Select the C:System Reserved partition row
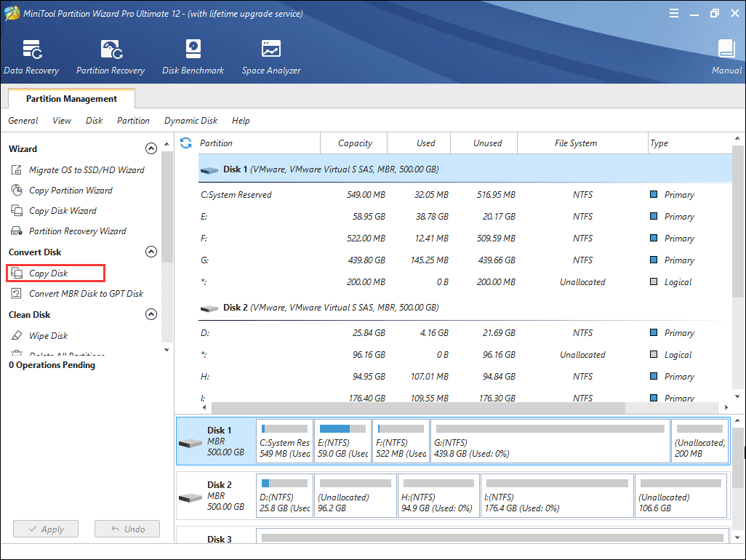 click(465, 195)
